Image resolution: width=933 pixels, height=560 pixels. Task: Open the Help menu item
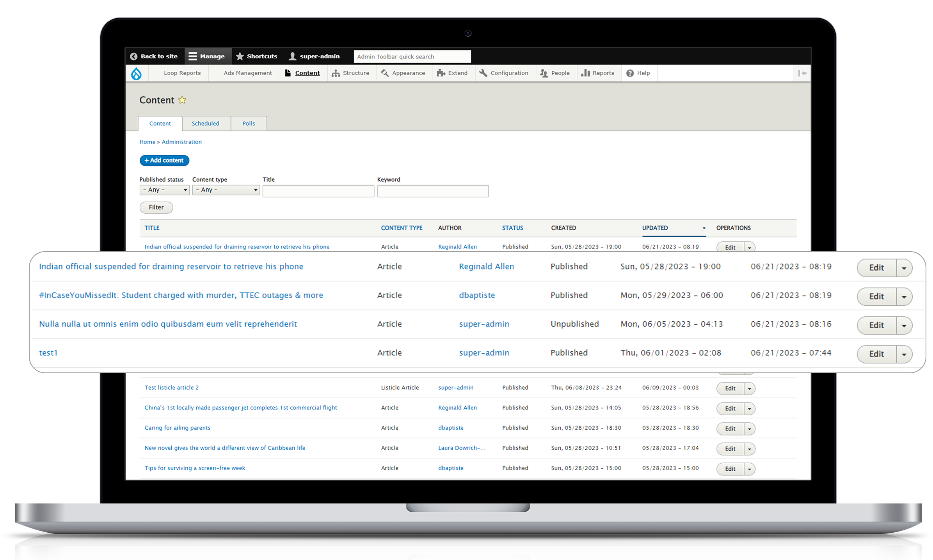click(638, 73)
